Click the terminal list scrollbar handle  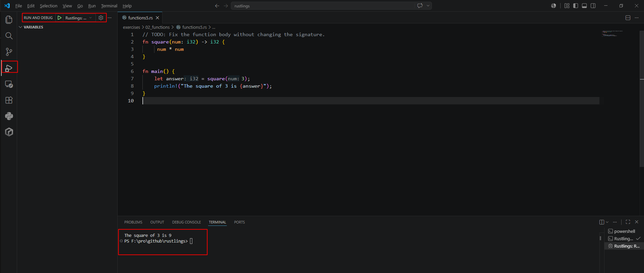coord(600,238)
